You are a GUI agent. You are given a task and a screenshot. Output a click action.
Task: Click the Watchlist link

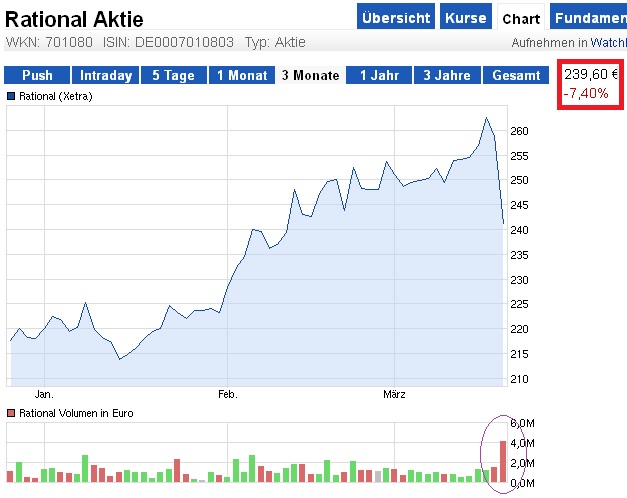point(608,43)
